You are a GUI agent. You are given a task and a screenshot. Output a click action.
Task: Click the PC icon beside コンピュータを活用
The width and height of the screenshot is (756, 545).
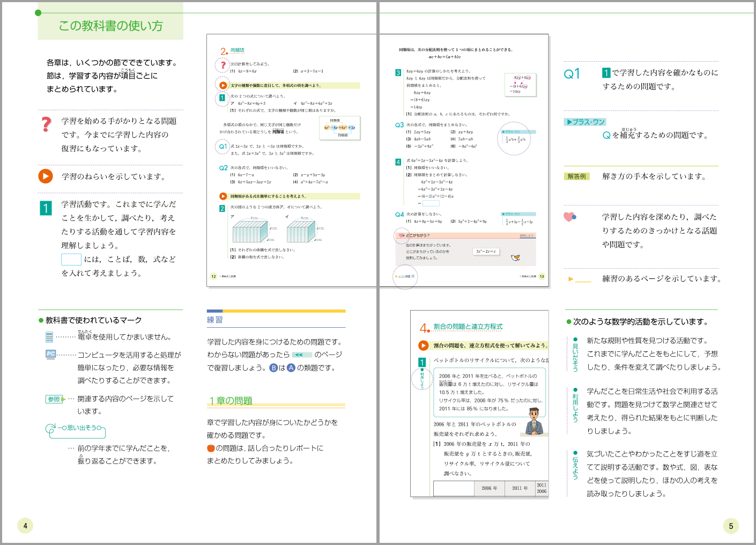tap(51, 355)
